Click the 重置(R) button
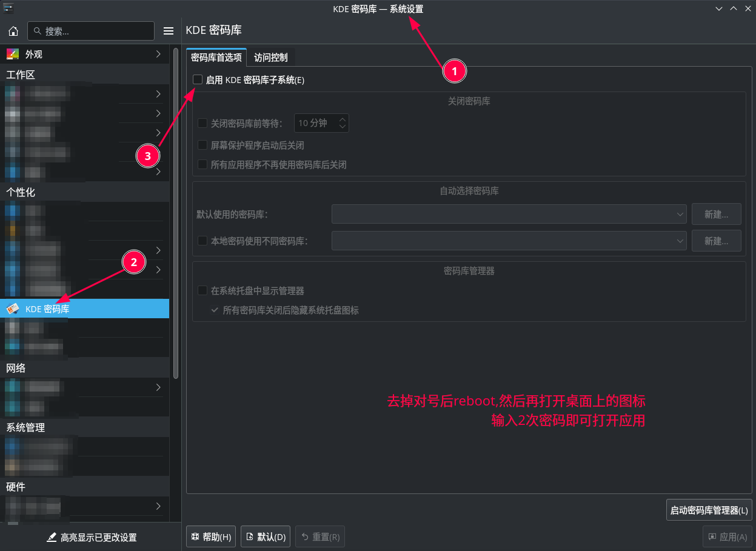This screenshot has height=551, width=756. (320, 536)
